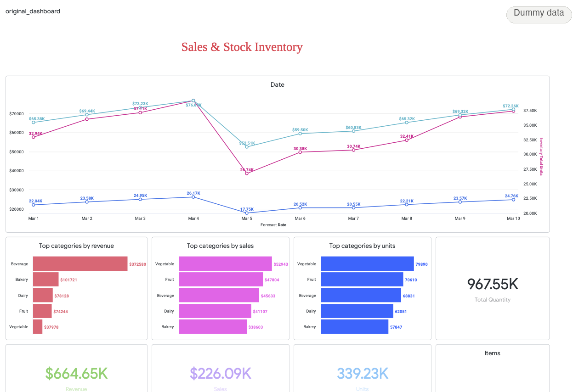Image resolution: width=579 pixels, height=392 pixels.
Task: Select the $52.51K data point on Mar 5
Action: pos(247,147)
